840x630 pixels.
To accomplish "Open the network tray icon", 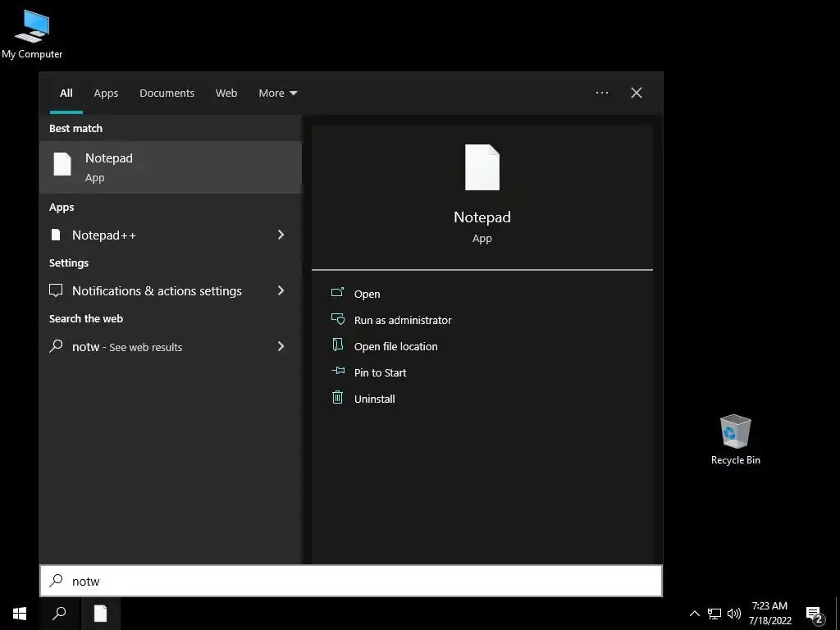I will [714, 614].
